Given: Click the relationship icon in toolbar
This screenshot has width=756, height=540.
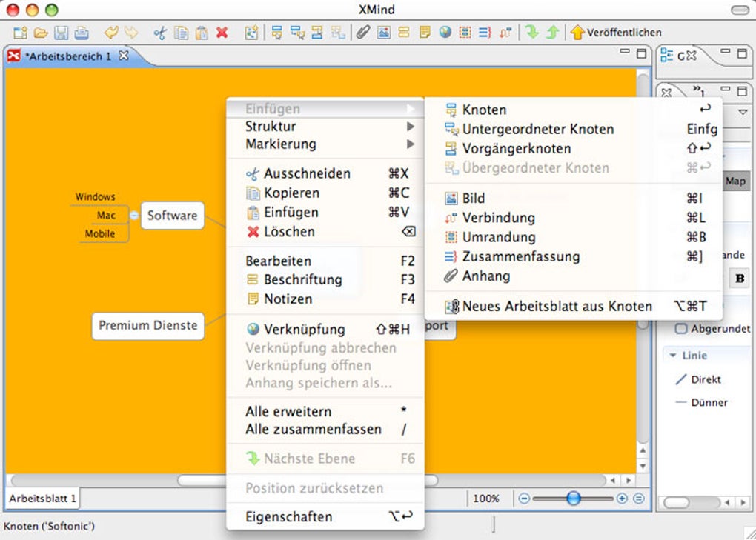Looking at the screenshot, I should [x=505, y=33].
